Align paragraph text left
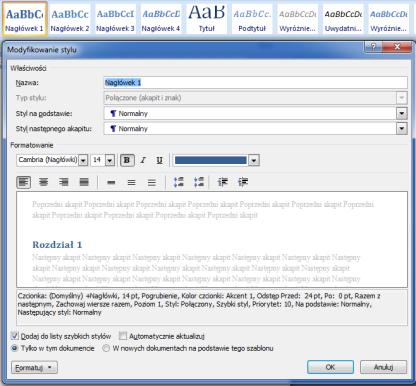 point(23,182)
